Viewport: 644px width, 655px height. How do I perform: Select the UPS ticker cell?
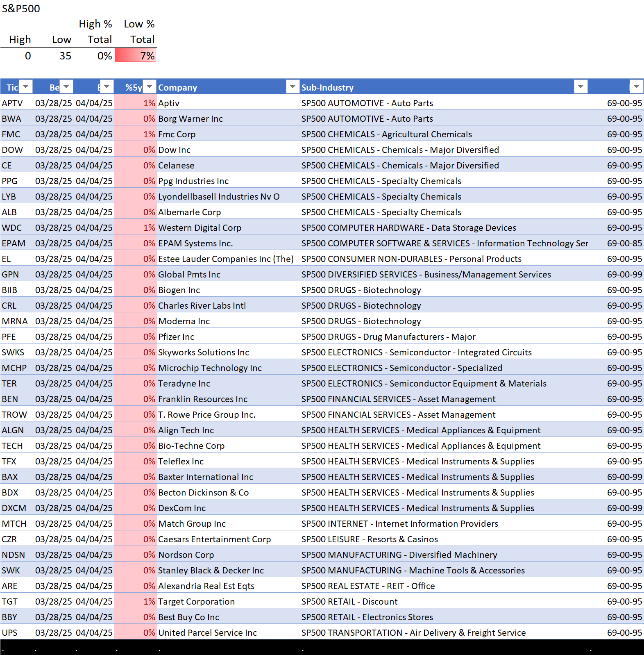click(x=17, y=632)
